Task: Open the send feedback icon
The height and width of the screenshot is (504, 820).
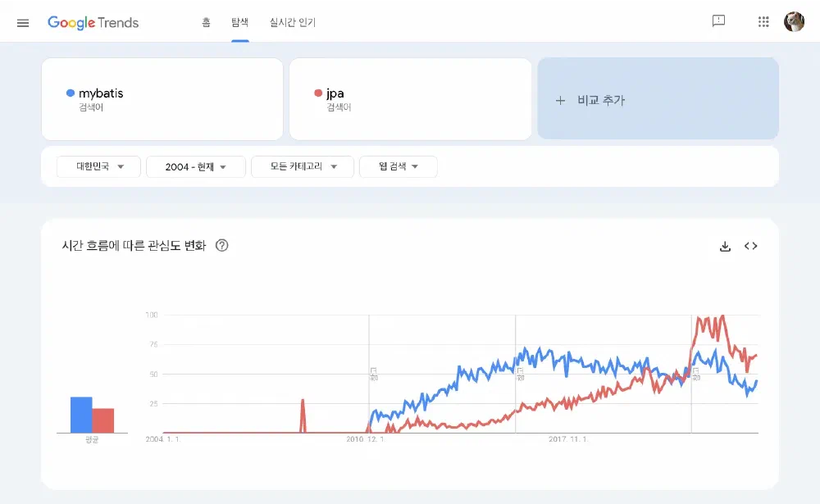Action: (x=718, y=22)
